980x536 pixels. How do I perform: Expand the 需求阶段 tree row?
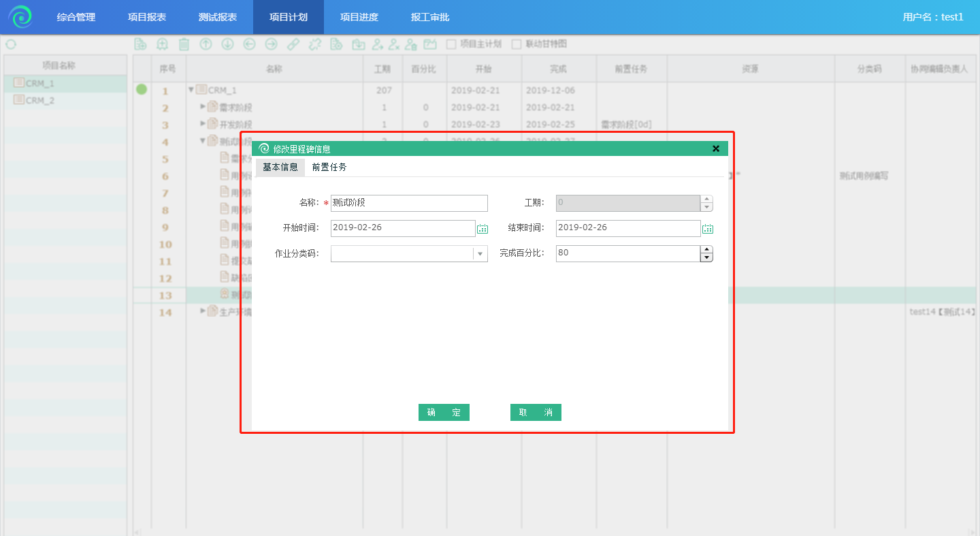tap(203, 106)
